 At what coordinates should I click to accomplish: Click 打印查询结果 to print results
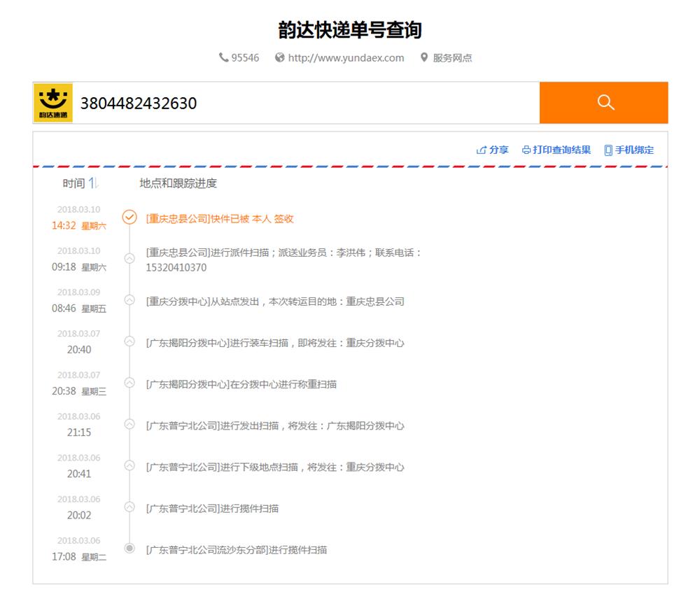(x=561, y=150)
